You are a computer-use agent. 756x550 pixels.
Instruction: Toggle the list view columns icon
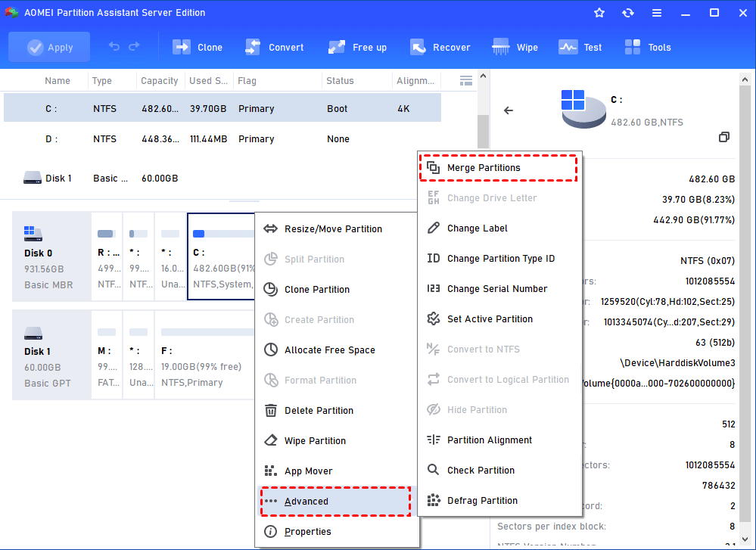click(x=465, y=80)
